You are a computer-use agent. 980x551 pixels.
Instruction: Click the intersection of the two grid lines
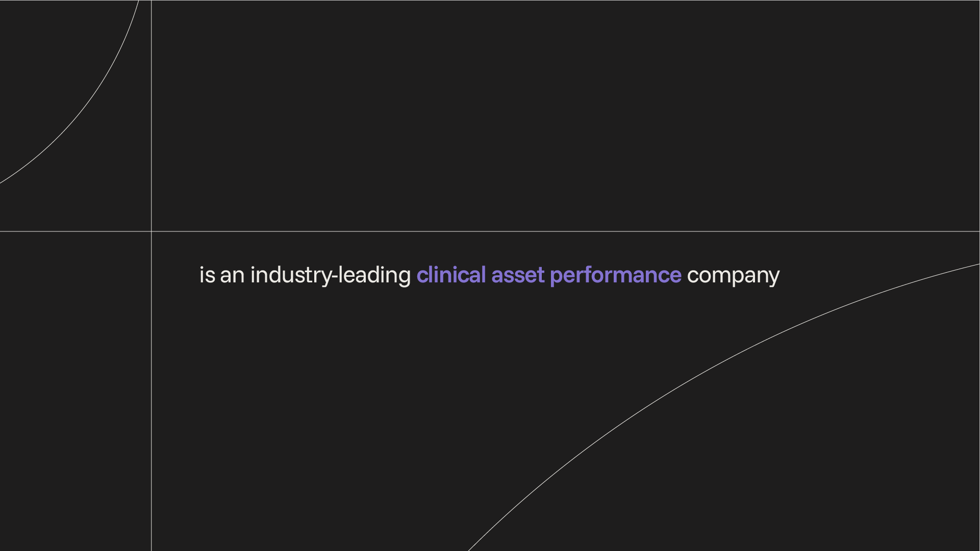[152, 231]
